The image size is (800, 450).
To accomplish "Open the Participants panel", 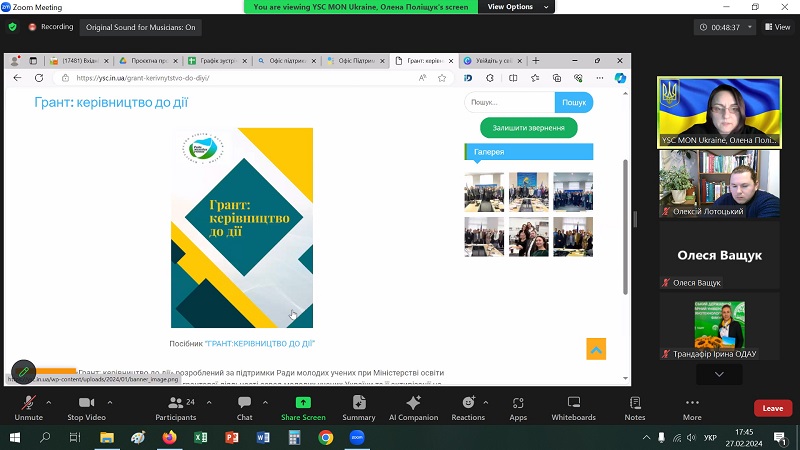I will point(176,407).
